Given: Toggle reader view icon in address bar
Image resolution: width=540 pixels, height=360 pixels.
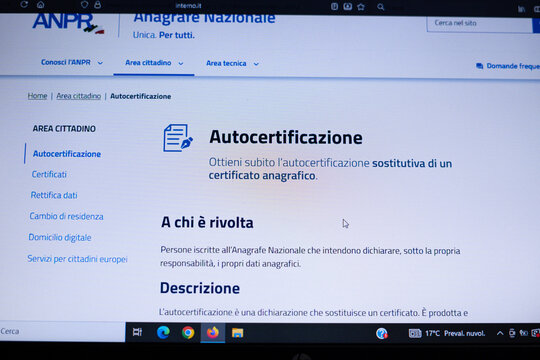Looking at the screenshot, I should tap(334, 6).
